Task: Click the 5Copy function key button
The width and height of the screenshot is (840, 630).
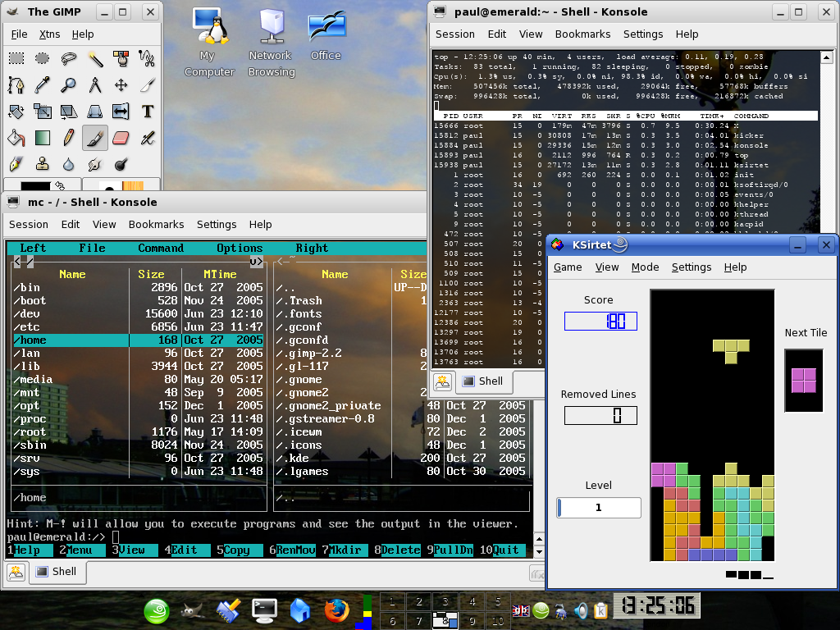Action: (x=240, y=550)
